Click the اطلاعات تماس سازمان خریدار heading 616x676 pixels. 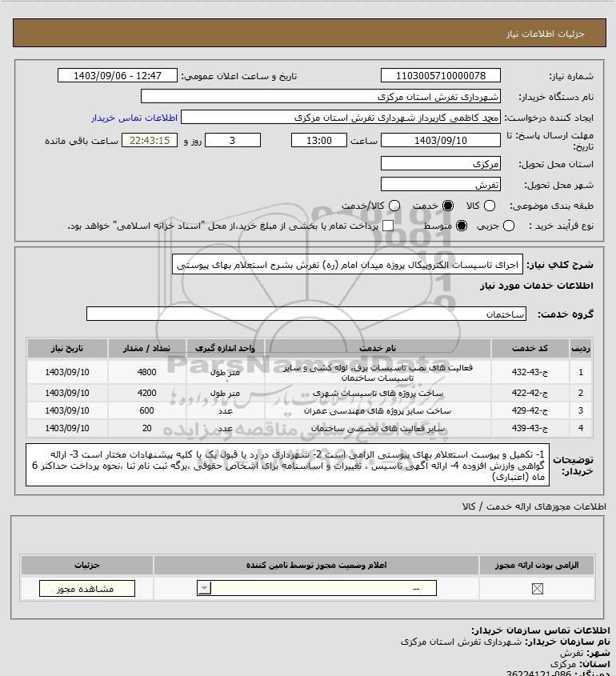[x=540, y=630]
